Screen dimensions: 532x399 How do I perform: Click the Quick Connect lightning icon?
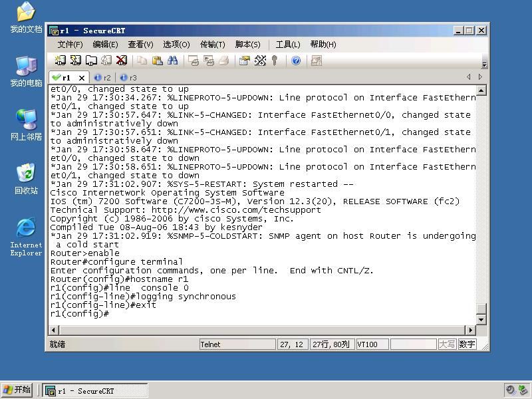pos(75,61)
